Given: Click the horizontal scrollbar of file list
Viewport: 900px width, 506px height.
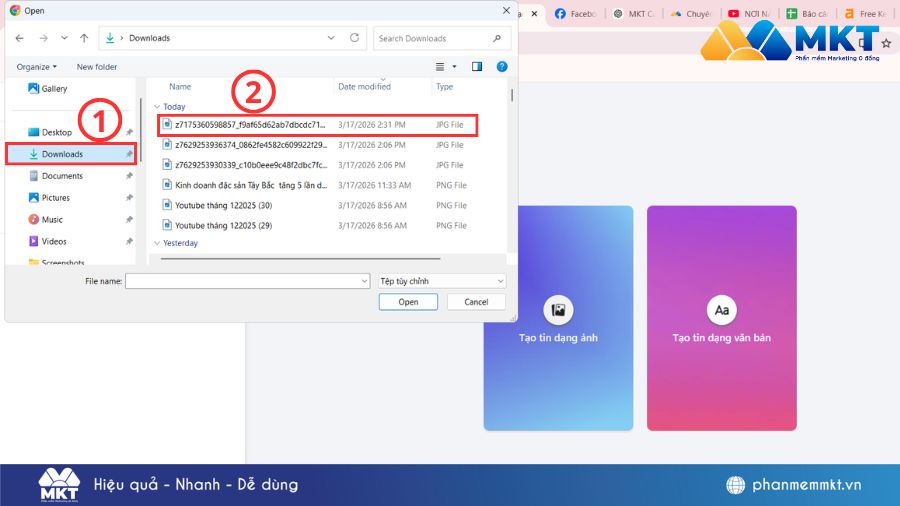Looking at the screenshot, I should (x=300, y=259).
